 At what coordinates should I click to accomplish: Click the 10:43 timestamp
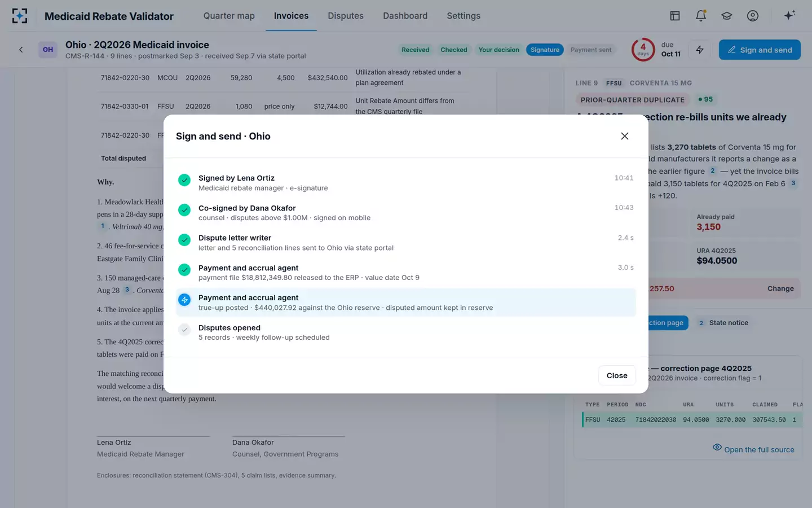(x=624, y=208)
